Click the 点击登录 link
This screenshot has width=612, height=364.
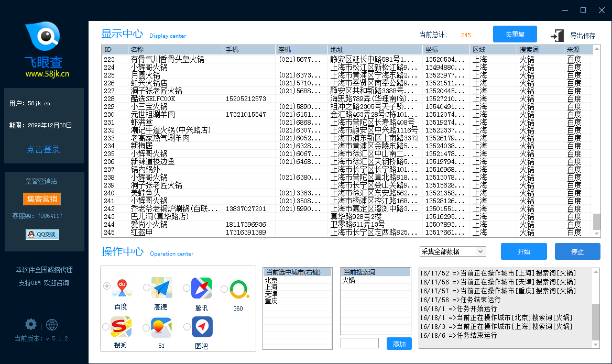click(43, 149)
